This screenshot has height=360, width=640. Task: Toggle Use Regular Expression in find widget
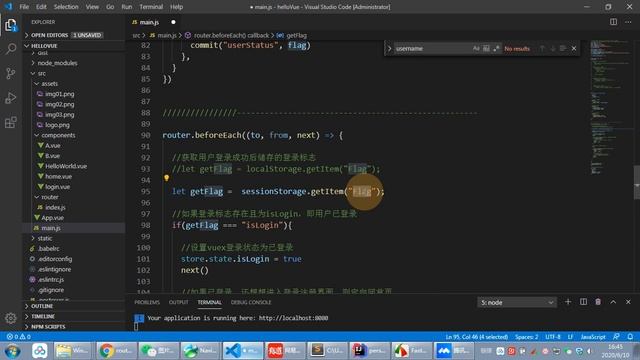pos(496,49)
